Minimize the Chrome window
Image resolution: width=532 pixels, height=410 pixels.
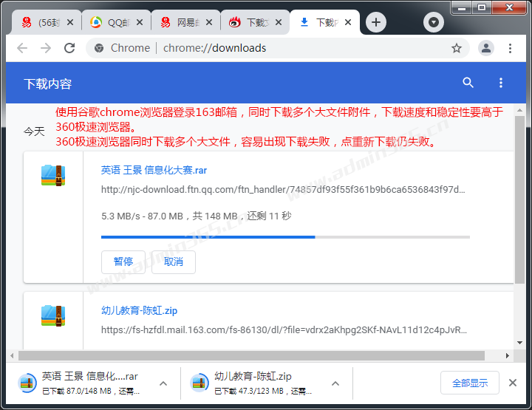[461, 7]
